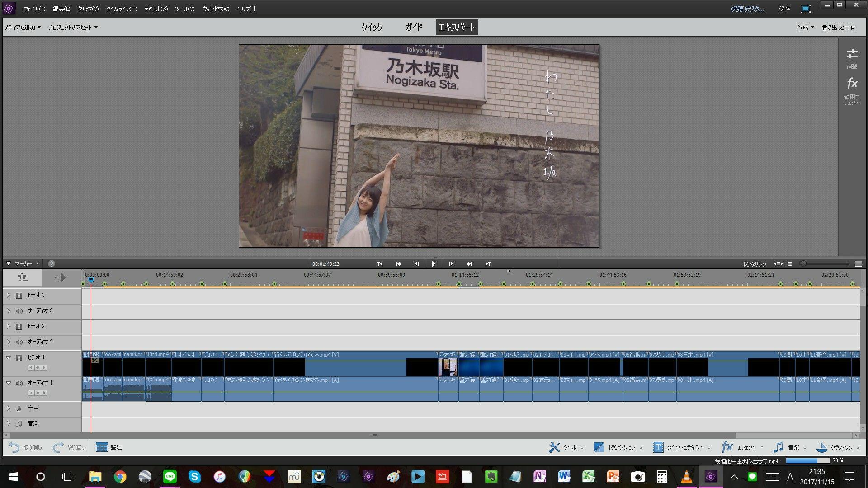Click the marker help question icon
This screenshot has height=488, width=868.
[52, 263]
